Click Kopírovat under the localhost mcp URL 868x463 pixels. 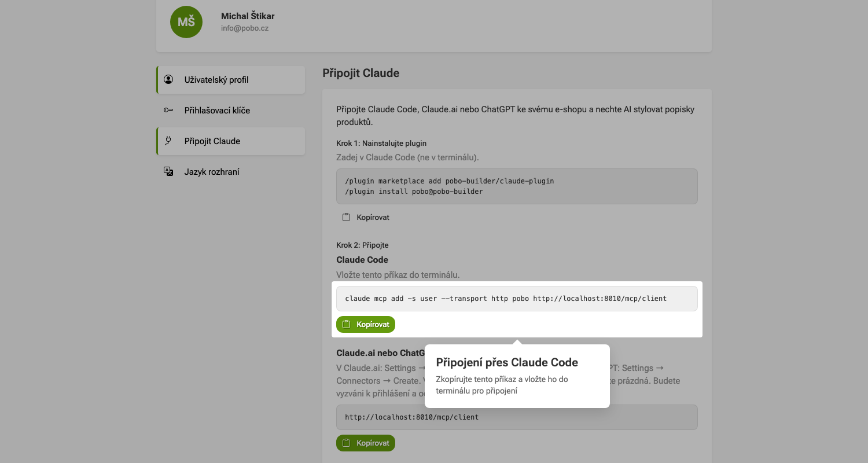coord(366,443)
